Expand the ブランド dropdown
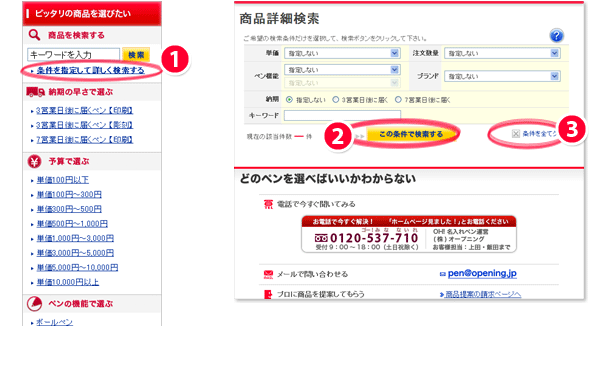595x370 pixels. (x=502, y=76)
